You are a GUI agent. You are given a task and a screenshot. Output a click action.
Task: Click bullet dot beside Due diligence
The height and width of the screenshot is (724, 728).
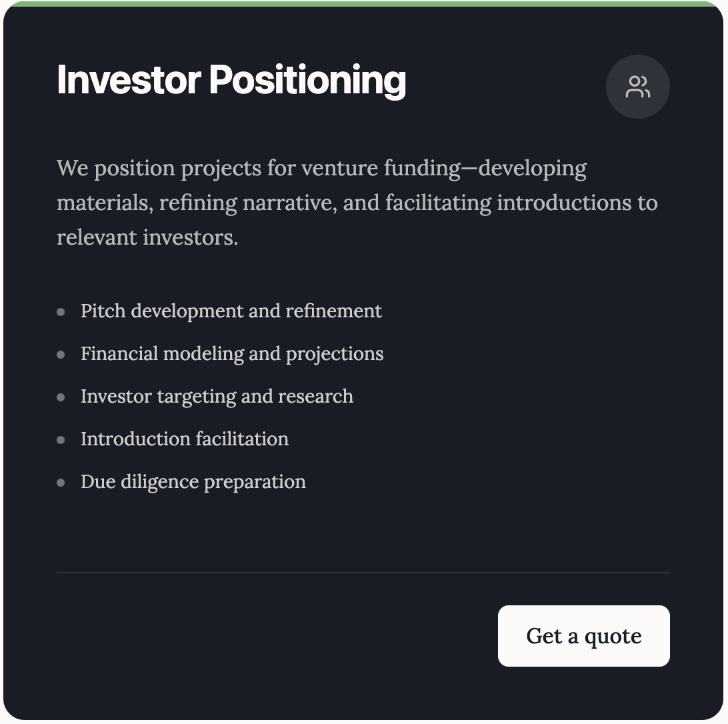coord(61,483)
